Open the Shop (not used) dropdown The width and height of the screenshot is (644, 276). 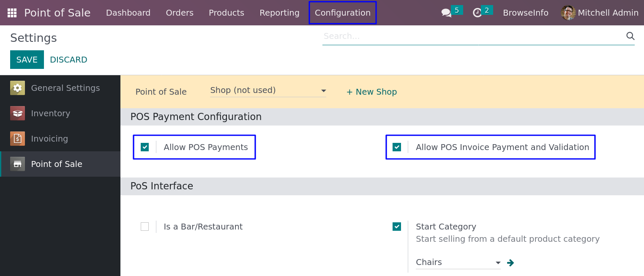tap(268, 90)
